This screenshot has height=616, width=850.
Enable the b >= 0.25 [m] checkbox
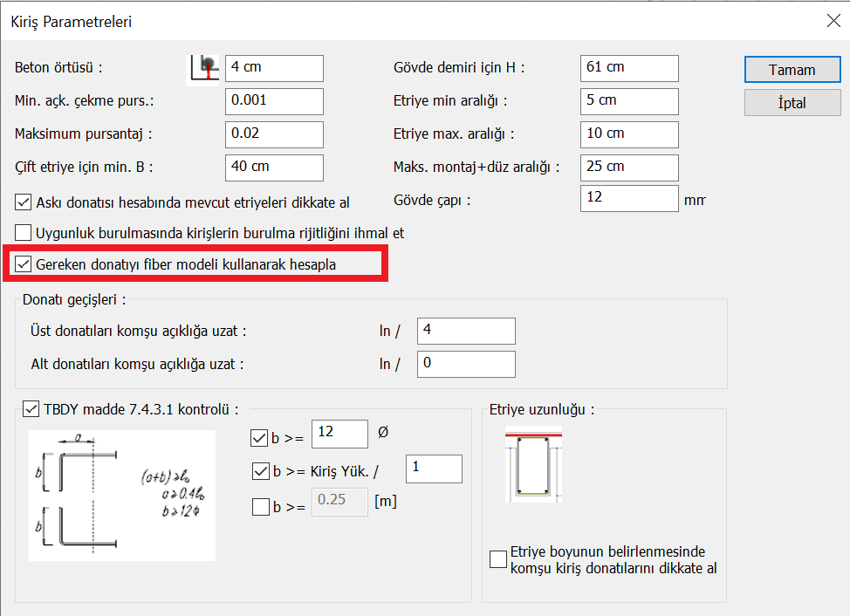tap(259, 506)
